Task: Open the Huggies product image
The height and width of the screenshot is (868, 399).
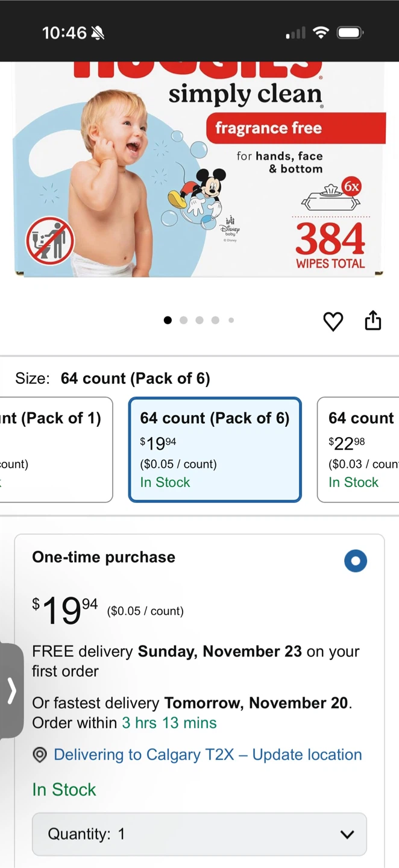Action: click(x=199, y=169)
